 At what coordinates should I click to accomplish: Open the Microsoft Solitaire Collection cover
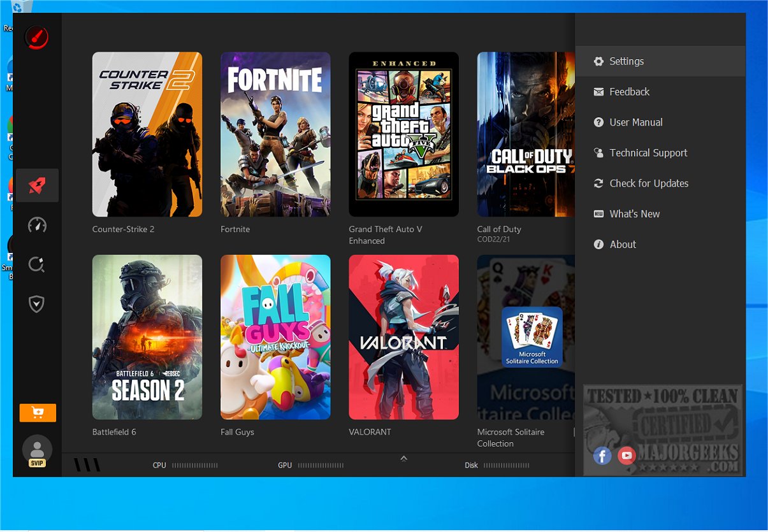(x=526, y=337)
